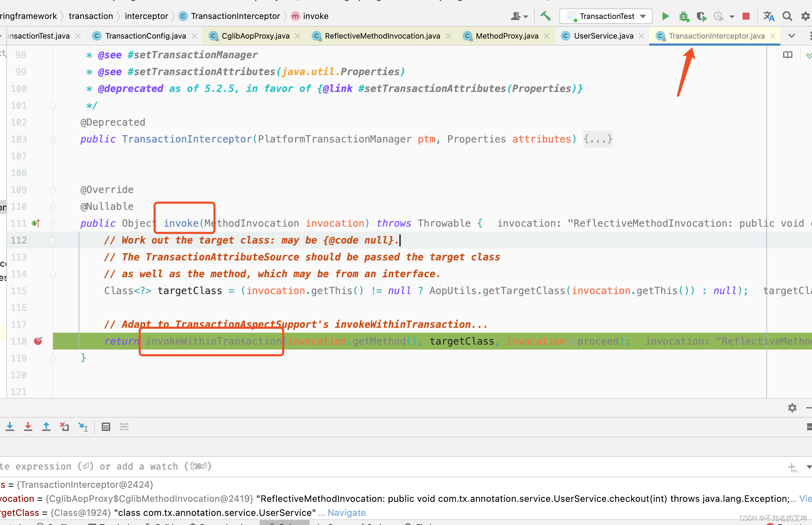Open Search Everywhere magnifier
Screen dimensions: 812x525
tap(787, 16)
